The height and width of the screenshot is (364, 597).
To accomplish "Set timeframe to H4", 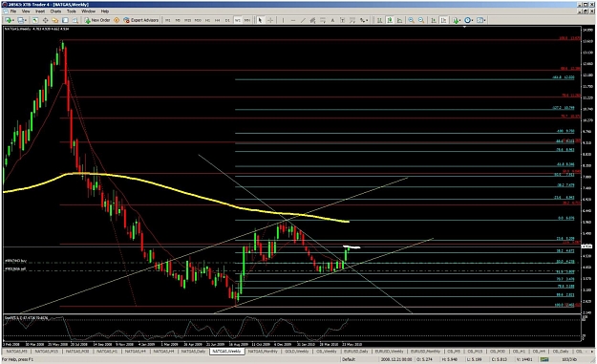I will tap(218, 20).
